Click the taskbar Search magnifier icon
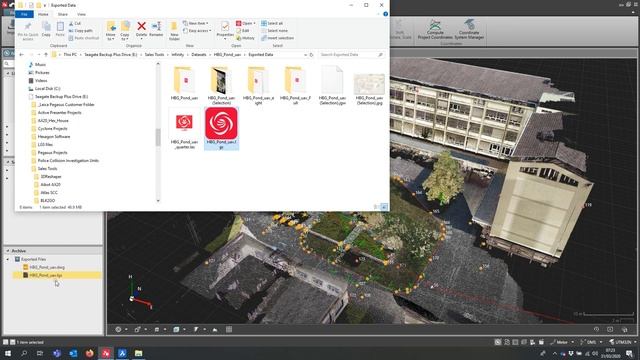This screenshot has width=640, height=360. point(24,353)
